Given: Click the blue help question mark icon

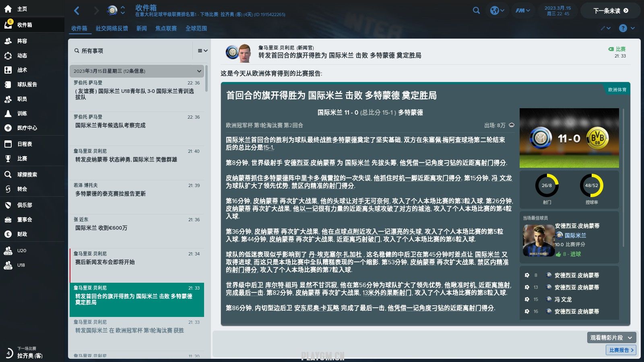Looking at the screenshot, I should tap(623, 28).
